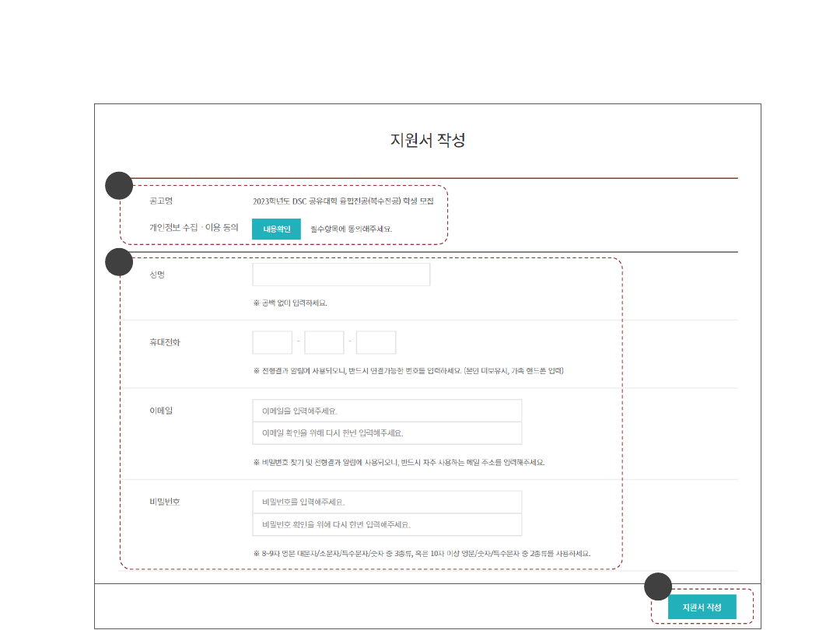Click the middle 휴대전화 number box
Screen dimensions: 840x630
click(x=324, y=342)
